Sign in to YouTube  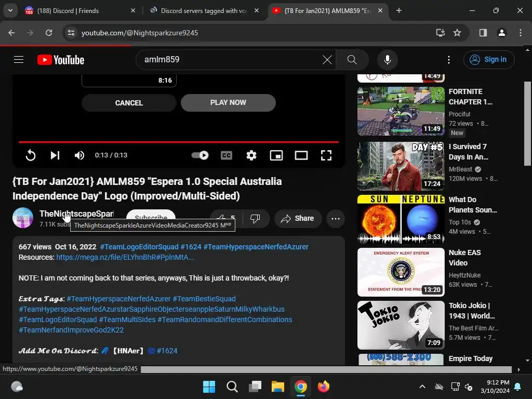pos(489,60)
